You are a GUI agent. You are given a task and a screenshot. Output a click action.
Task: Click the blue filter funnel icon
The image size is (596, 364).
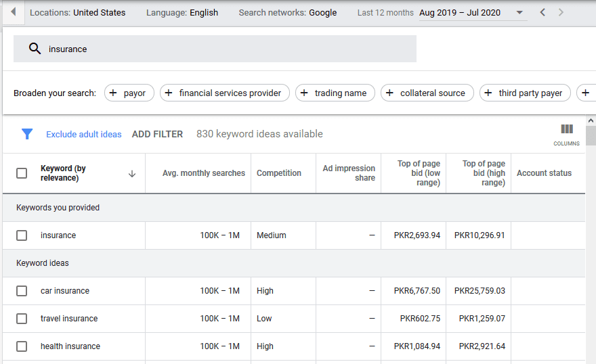click(x=27, y=134)
